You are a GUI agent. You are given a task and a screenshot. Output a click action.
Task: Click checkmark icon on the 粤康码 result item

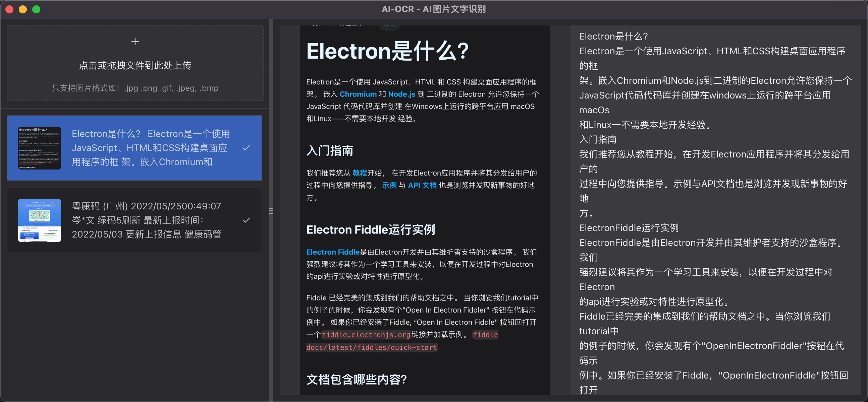tap(246, 220)
